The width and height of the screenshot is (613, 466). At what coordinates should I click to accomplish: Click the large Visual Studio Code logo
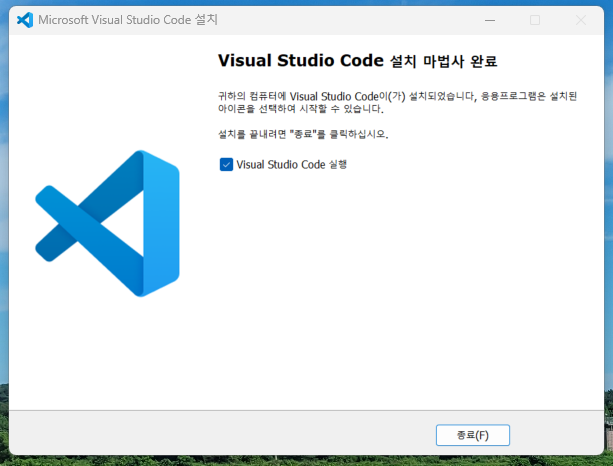(x=108, y=223)
